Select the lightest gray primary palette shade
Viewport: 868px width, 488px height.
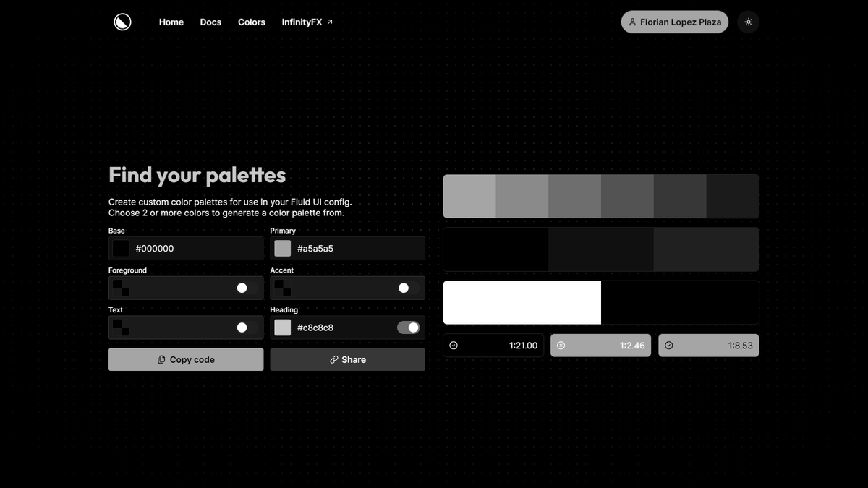coord(469,196)
